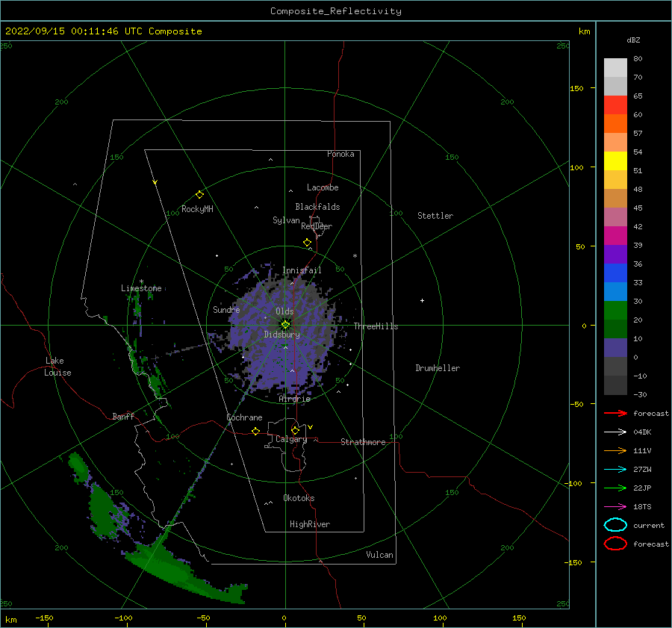Click the asterisk marker east of Innisfail
Image resolution: width=672 pixels, height=628 pixels.
coord(355,256)
